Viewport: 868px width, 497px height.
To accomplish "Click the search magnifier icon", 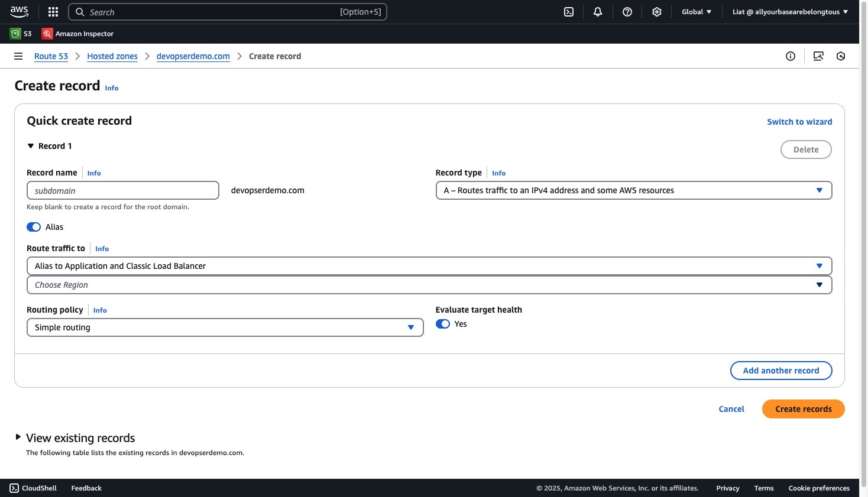I will point(80,12).
